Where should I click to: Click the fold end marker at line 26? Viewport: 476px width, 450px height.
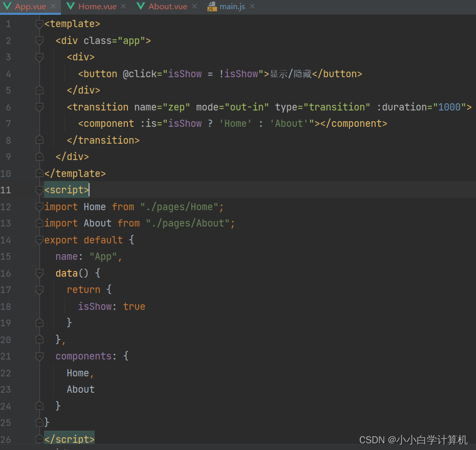39,439
